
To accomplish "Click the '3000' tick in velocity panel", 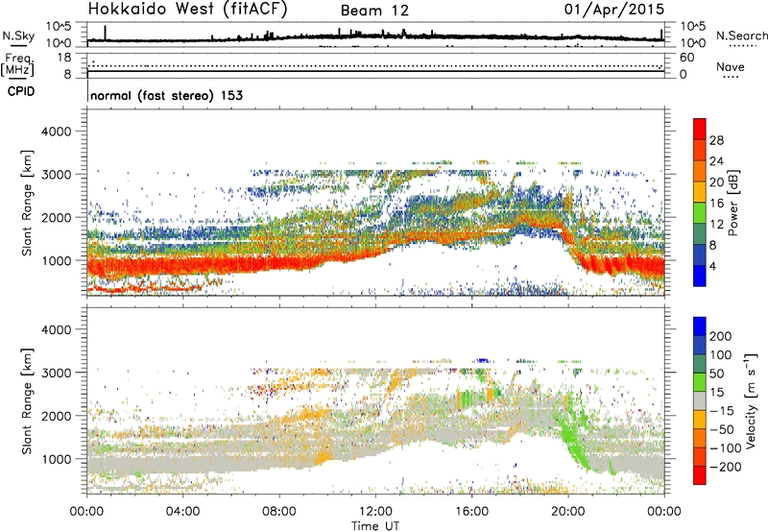I will pyautogui.click(x=56, y=373).
